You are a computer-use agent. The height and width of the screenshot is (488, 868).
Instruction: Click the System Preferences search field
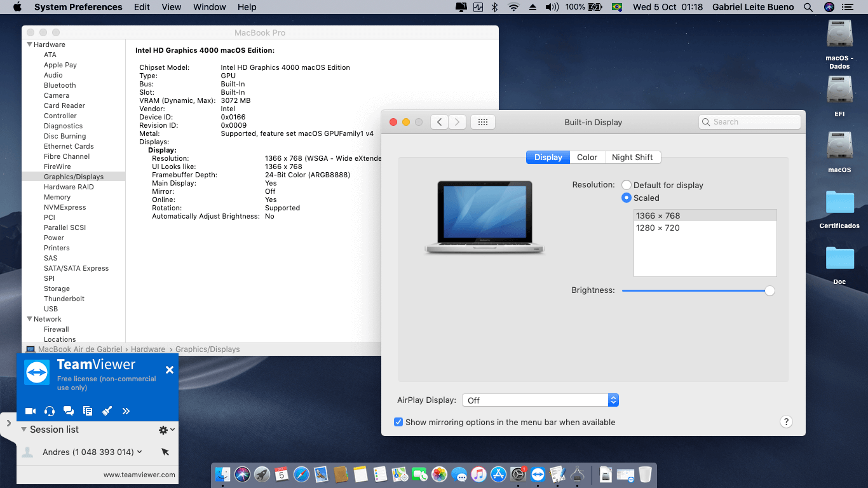click(x=750, y=122)
